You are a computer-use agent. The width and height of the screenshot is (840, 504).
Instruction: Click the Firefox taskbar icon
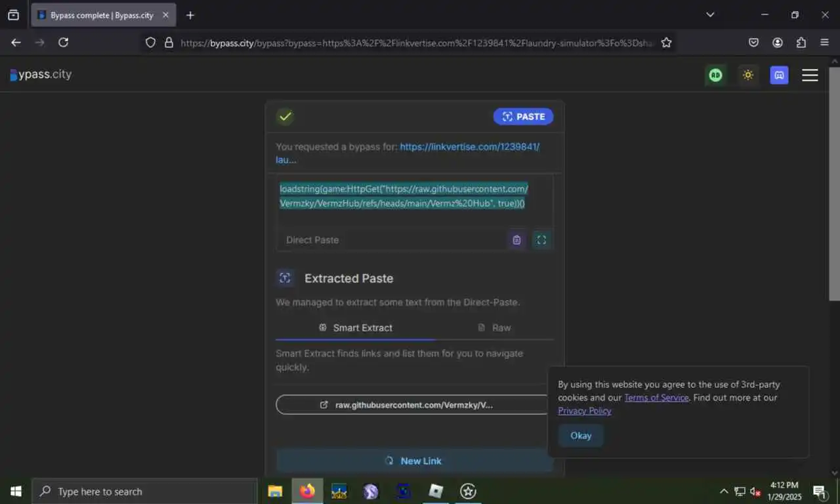point(307,491)
